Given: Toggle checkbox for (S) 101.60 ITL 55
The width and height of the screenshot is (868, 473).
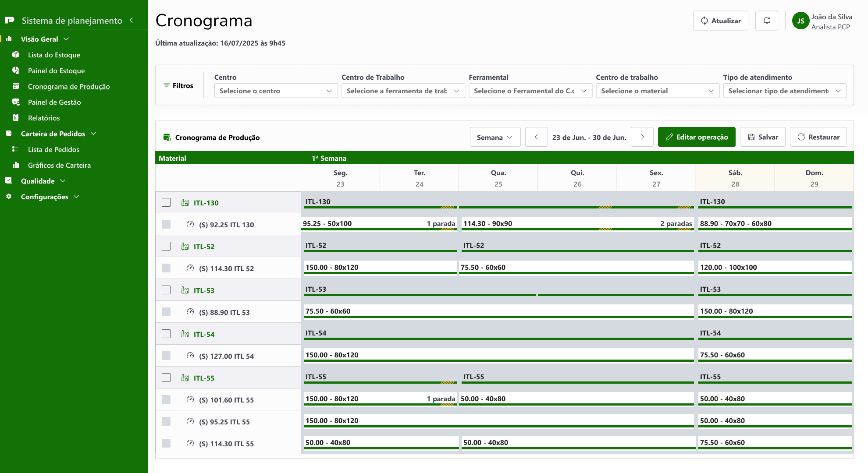Looking at the screenshot, I should [x=166, y=399].
